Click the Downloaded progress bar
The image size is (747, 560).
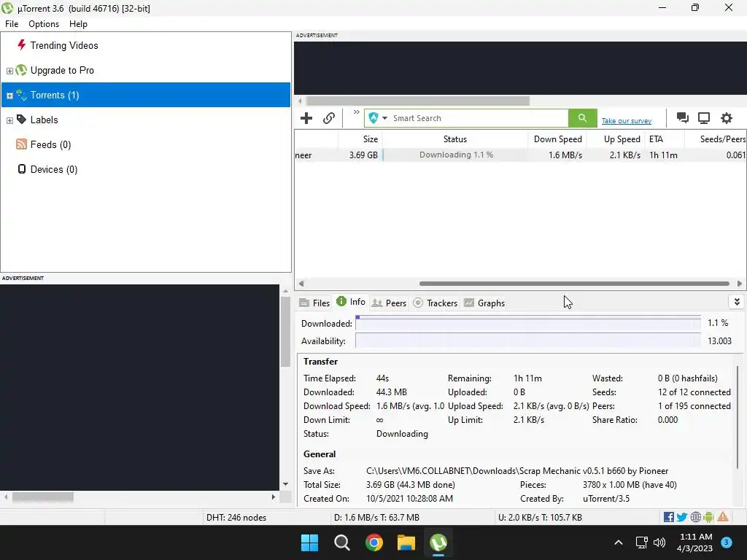tap(528, 323)
